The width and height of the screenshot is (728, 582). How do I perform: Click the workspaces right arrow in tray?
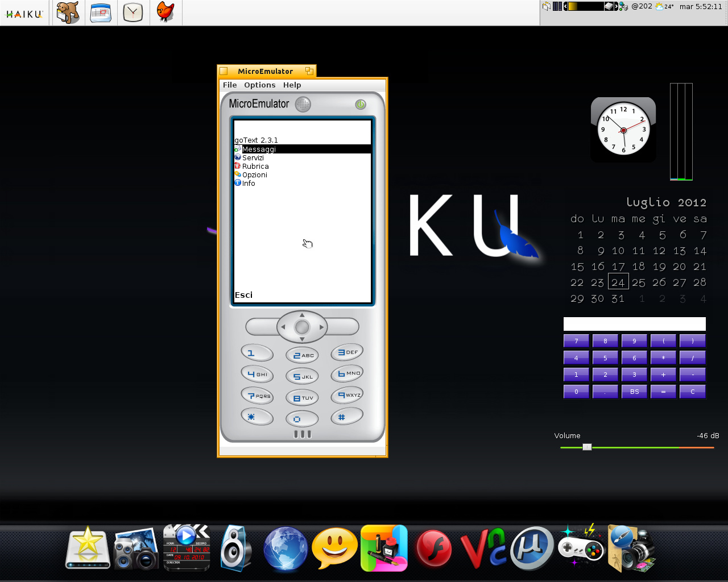pos(617,6)
